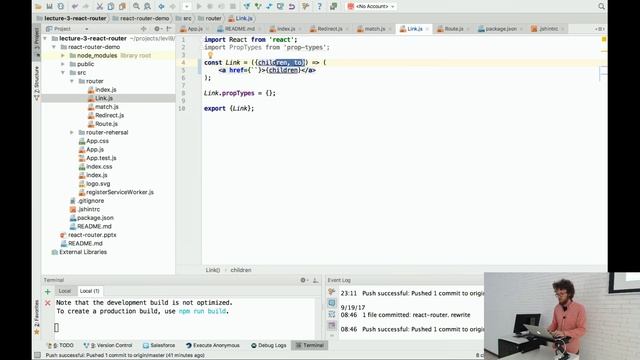The height and width of the screenshot is (360, 640).
Task: Click the router breadcrumb in navigation bar
Action: click(x=210, y=18)
